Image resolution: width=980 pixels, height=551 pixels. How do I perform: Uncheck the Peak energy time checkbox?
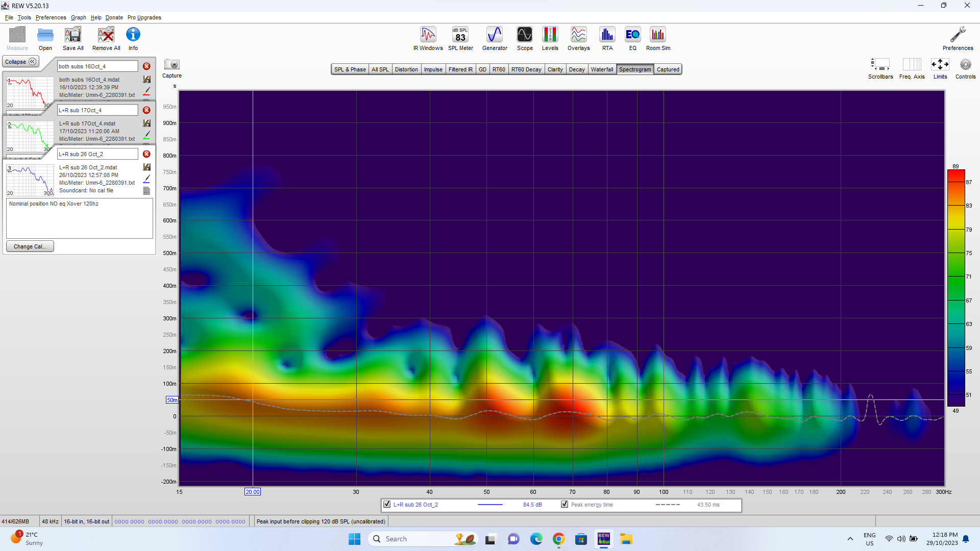pyautogui.click(x=565, y=504)
